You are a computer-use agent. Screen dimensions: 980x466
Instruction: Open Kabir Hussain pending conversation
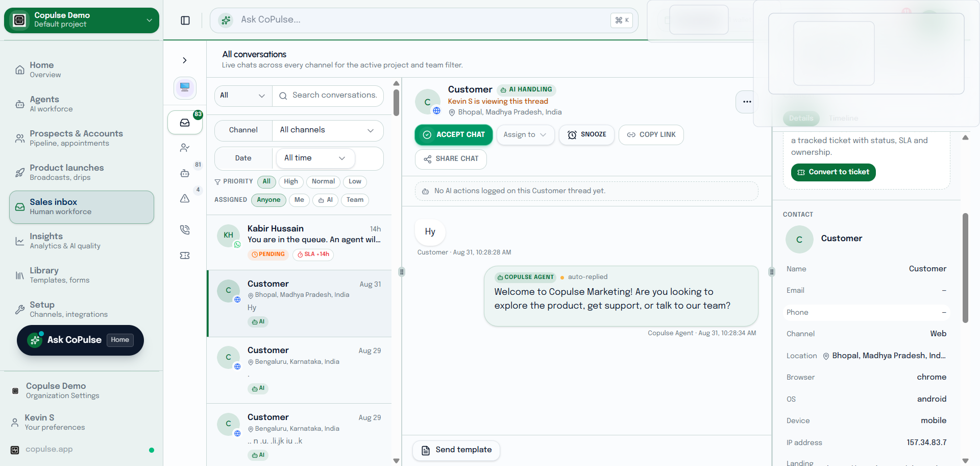299,242
